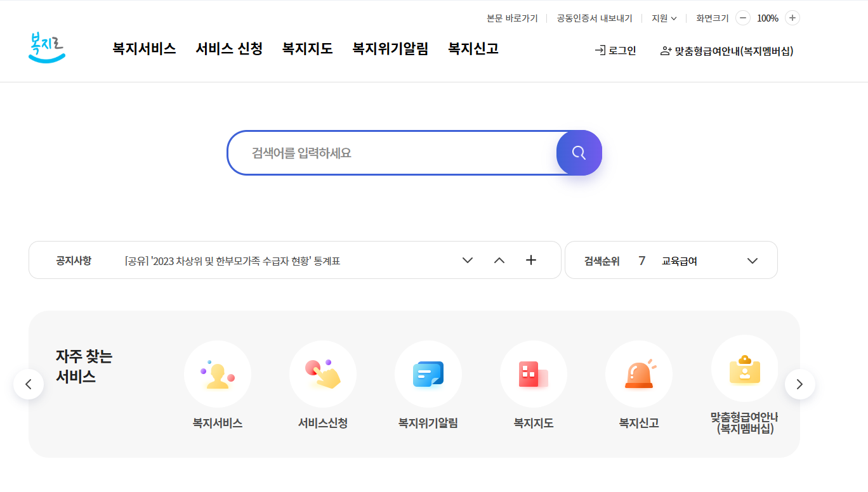Click the 화면크기 label
The height and width of the screenshot is (492, 868).
713,18
